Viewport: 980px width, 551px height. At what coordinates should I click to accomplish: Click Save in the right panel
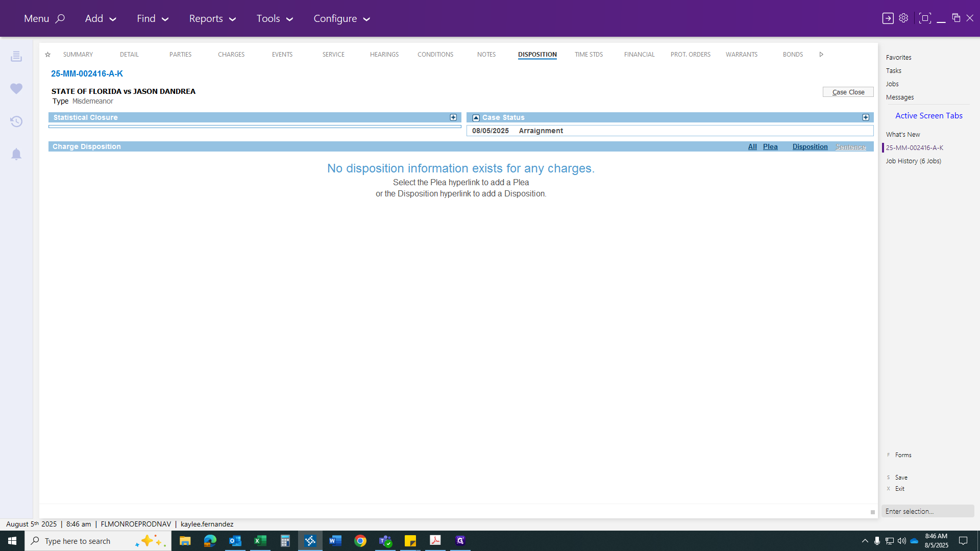coord(901,478)
